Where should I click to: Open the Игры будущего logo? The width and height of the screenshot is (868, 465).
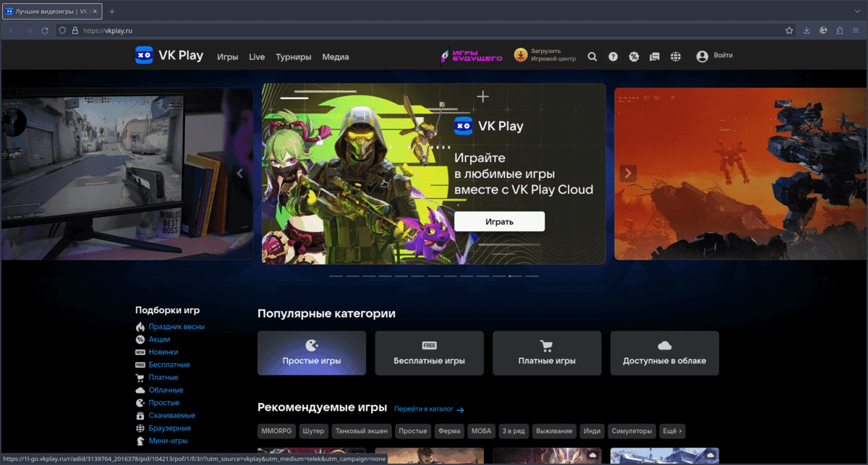click(470, 56)
